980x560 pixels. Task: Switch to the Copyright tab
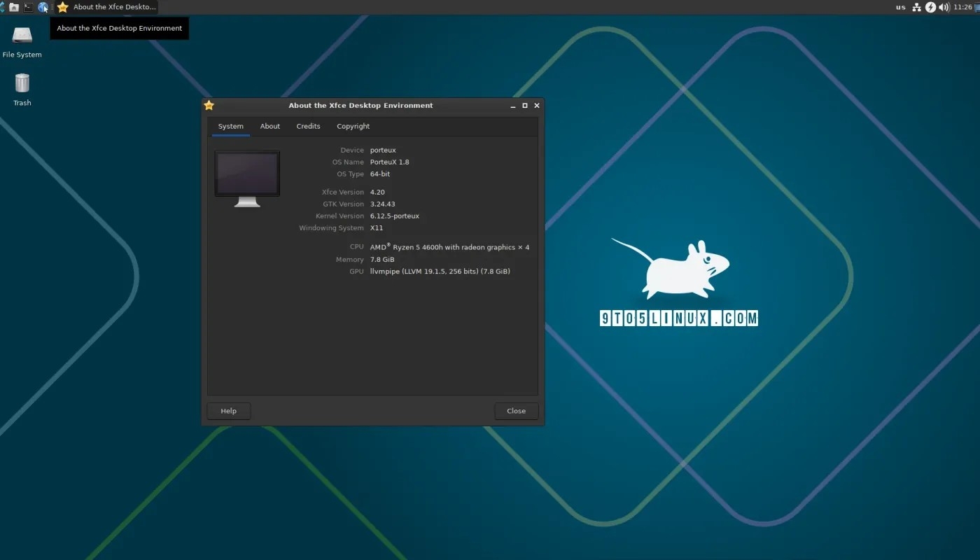353,126
